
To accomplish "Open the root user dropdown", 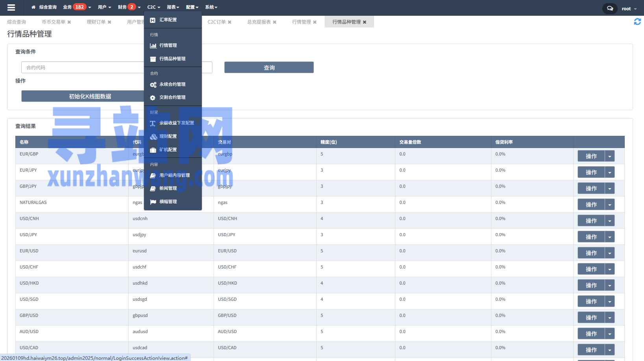I will (629, 9).
